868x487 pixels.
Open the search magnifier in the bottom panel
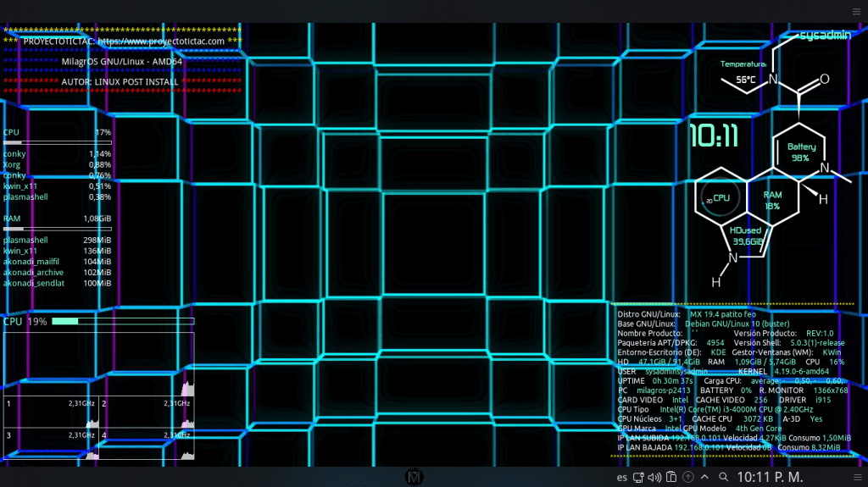724,477
